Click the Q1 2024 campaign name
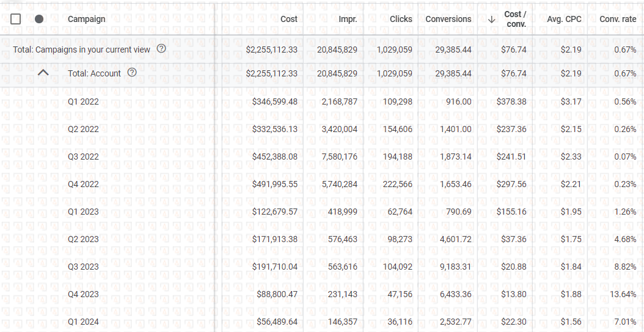 pos(83,322)
